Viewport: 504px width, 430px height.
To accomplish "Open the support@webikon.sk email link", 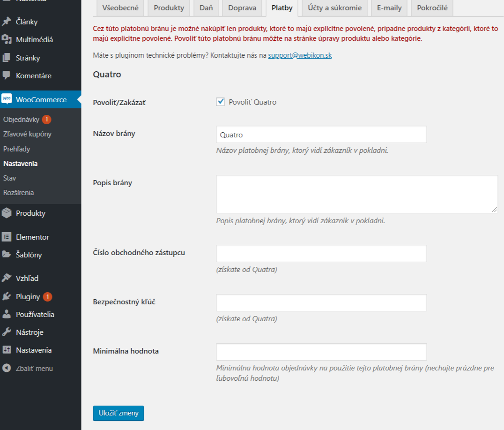I will point(300,55).
